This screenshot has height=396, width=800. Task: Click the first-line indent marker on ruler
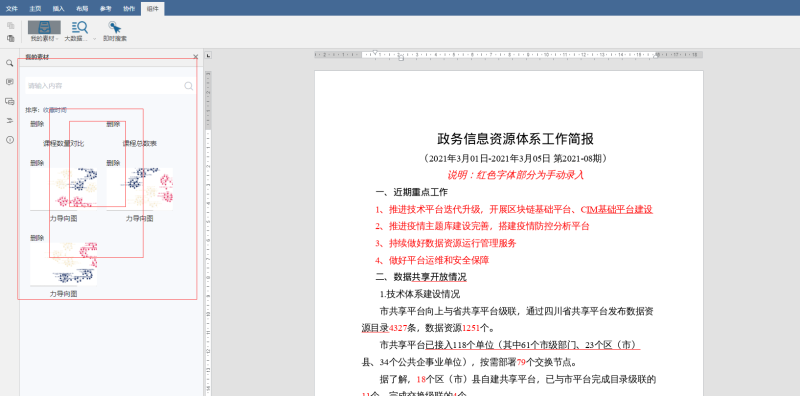pos(375,52)
